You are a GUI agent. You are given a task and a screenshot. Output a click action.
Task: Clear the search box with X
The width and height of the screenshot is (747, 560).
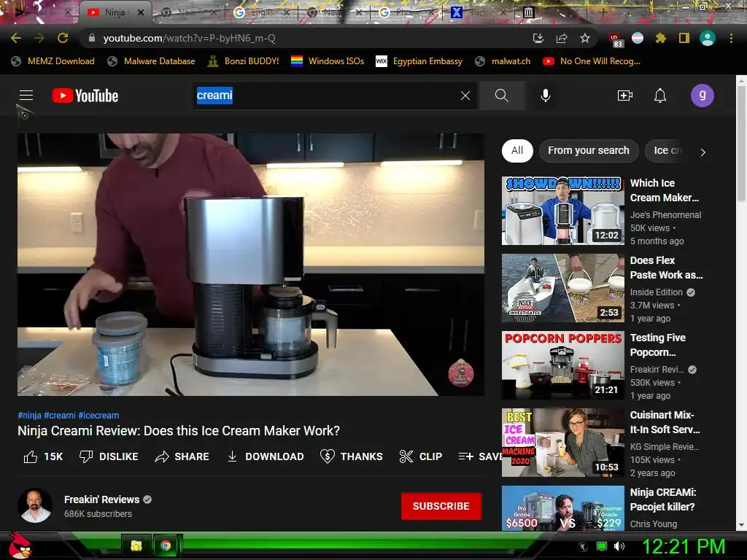click(x=465, y=96)
